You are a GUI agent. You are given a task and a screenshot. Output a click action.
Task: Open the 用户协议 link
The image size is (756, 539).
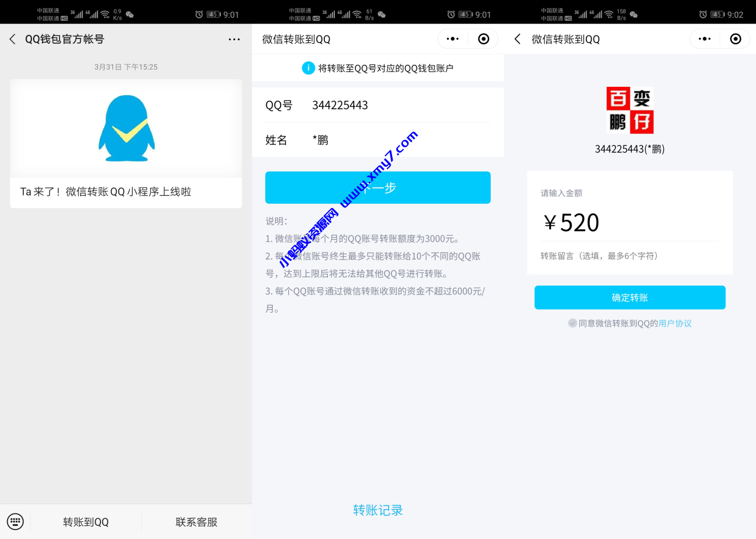(675, 323)
